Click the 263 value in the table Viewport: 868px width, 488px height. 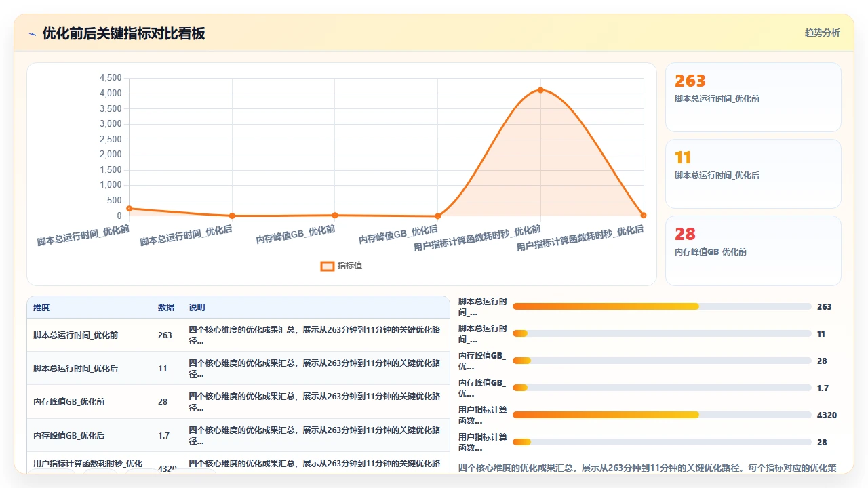(x=165, y=335)
